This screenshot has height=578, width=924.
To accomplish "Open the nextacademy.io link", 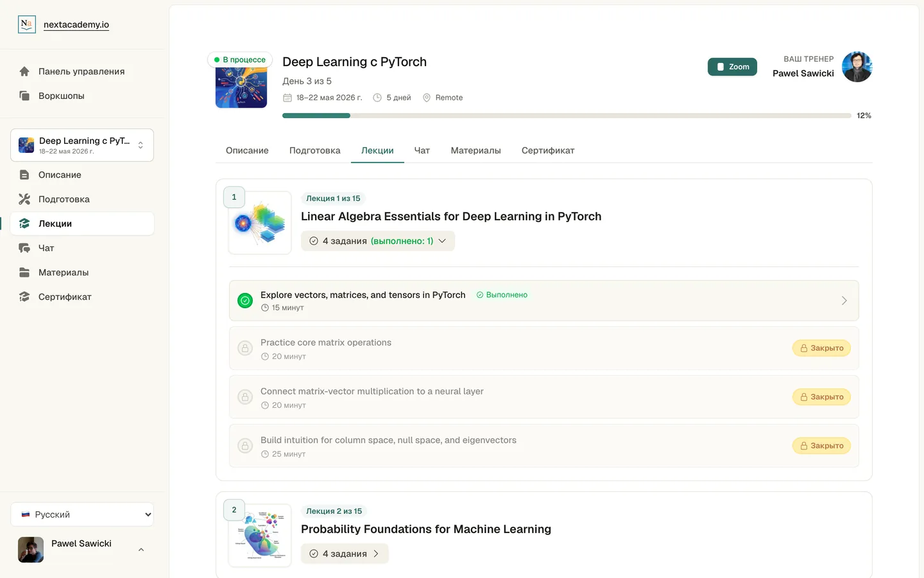I will click(x=76, y=24).
